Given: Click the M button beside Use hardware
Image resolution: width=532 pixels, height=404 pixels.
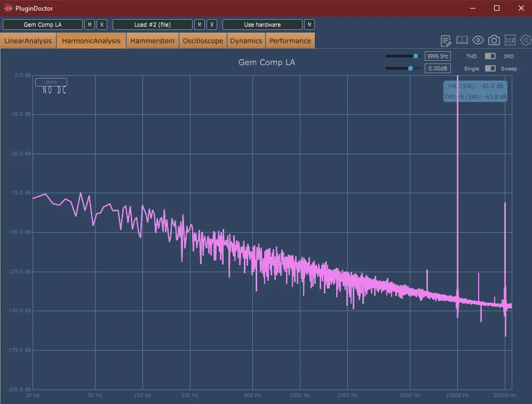Looking at the screenshot, I should click(309, 25).
